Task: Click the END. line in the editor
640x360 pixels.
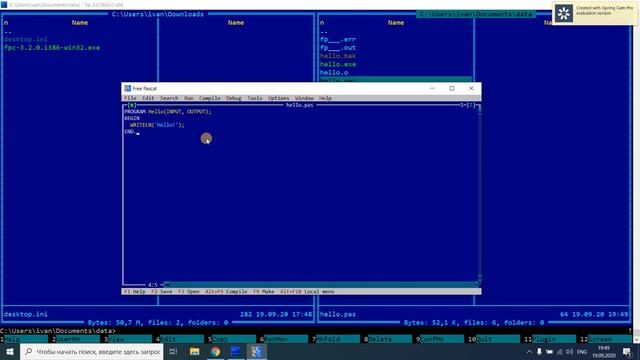Action: 130,132
